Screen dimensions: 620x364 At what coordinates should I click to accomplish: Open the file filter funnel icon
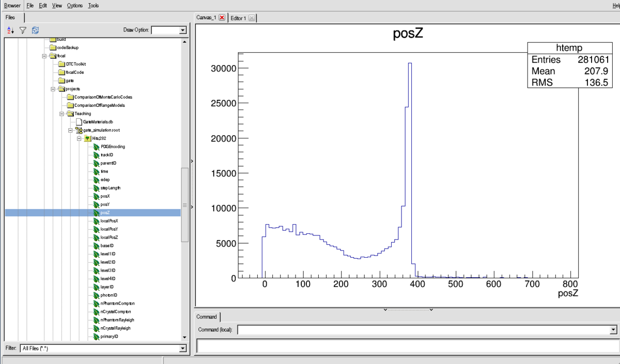[x=23, y=30]
